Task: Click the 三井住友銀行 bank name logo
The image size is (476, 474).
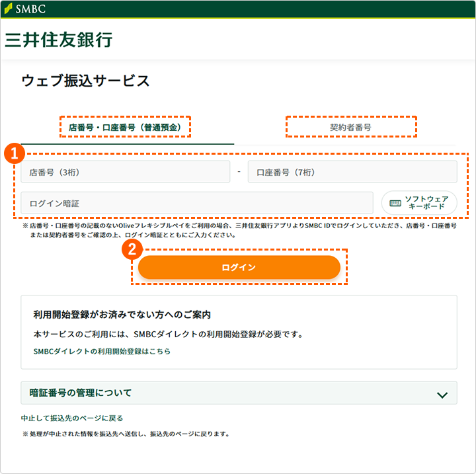Action: click(x=59, y=40)
